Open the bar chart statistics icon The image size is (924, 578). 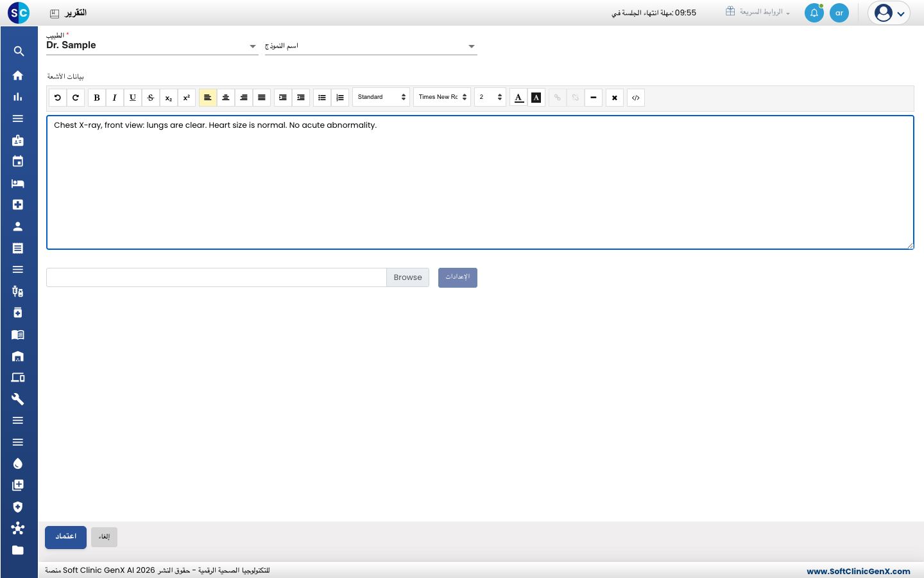click(x=18, y=97)
